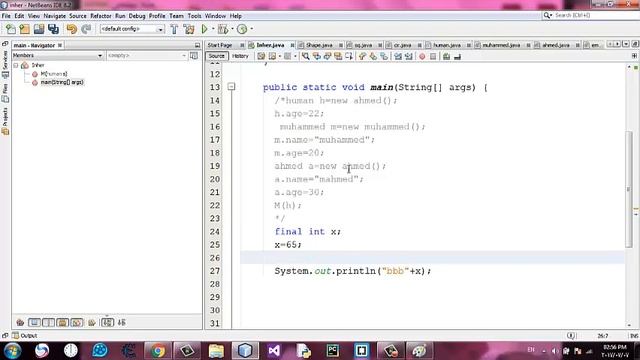Toggle the Source view button in editor
This screenshot has width=640, height=360.
click(x=216, y=56)
